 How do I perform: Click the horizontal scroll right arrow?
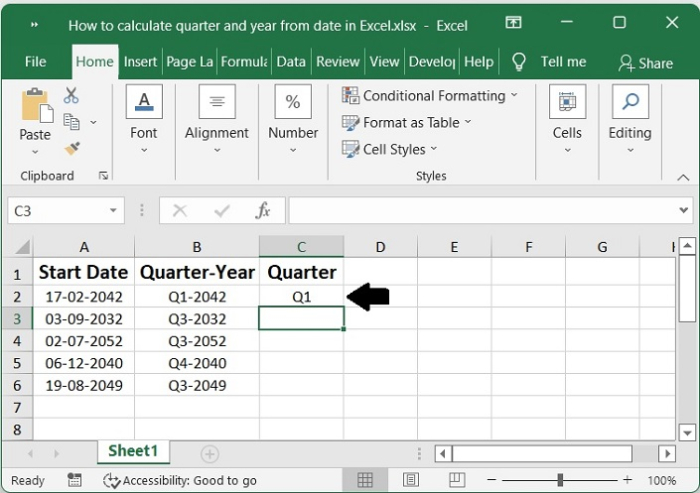click(667, 454)
